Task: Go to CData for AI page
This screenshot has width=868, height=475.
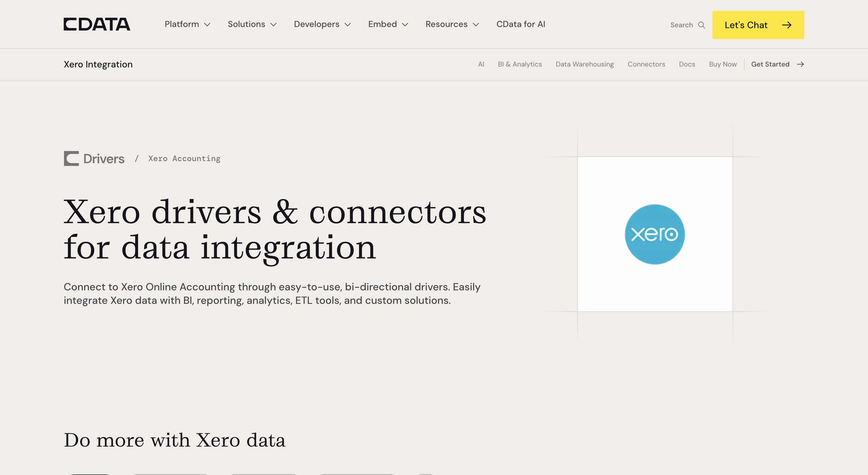Action: pyautogui.click(x=521, y=24)
